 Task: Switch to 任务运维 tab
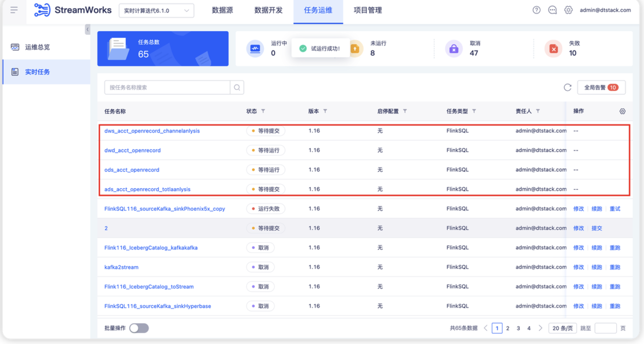[x=318, y=11]
